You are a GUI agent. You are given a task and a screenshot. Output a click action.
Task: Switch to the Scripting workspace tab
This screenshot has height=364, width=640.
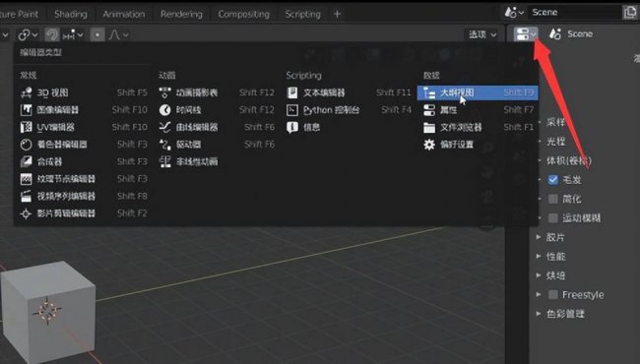(303, 14)
